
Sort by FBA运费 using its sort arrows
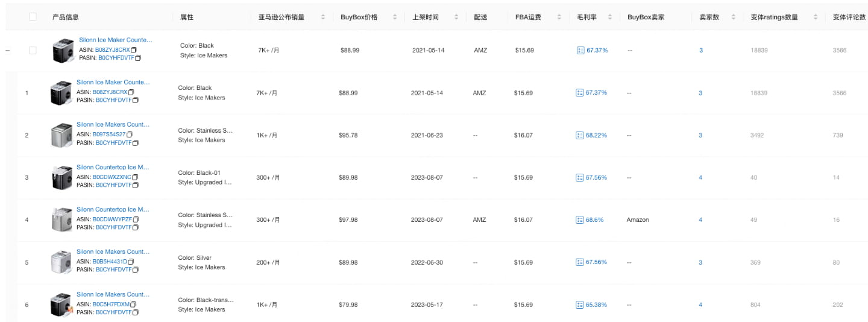[x=559, y=17]
